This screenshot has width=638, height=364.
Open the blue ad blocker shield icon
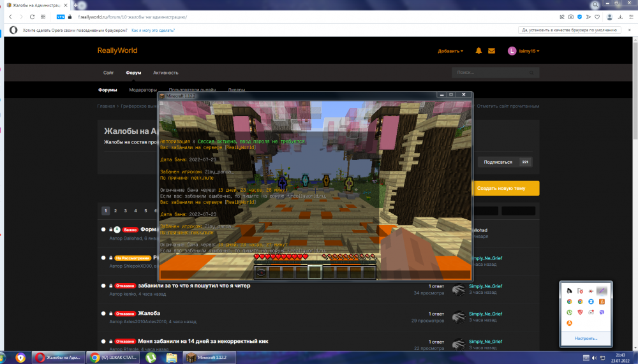(x=579, y=17)
